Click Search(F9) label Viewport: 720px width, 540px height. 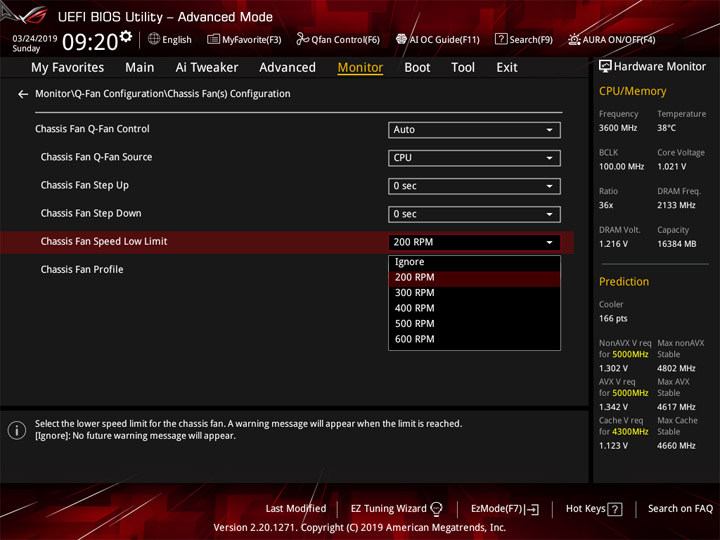tap(531, 40)
